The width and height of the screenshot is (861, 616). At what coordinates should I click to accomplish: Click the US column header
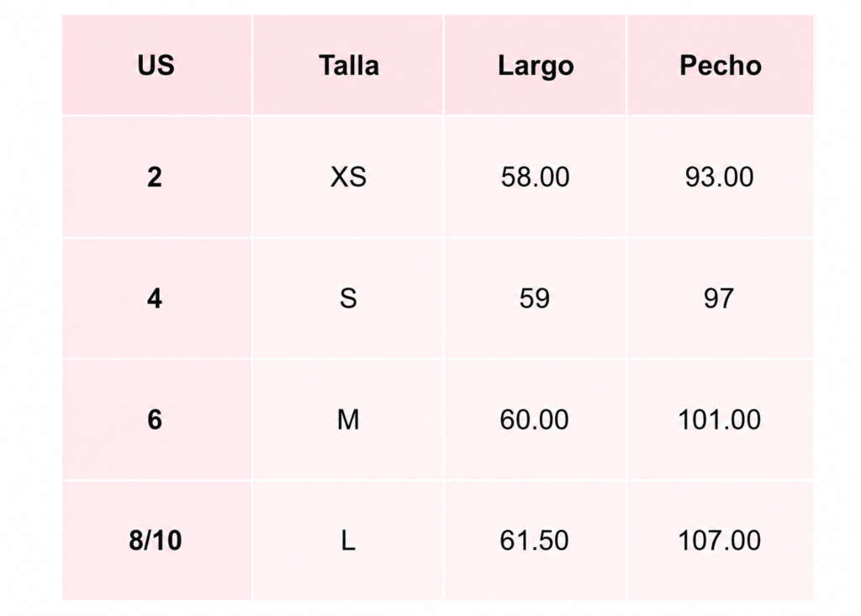coord(156,66)
